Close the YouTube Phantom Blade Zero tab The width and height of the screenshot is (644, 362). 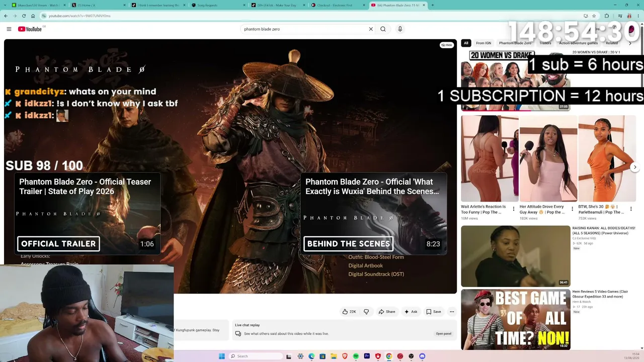[424, 5]
